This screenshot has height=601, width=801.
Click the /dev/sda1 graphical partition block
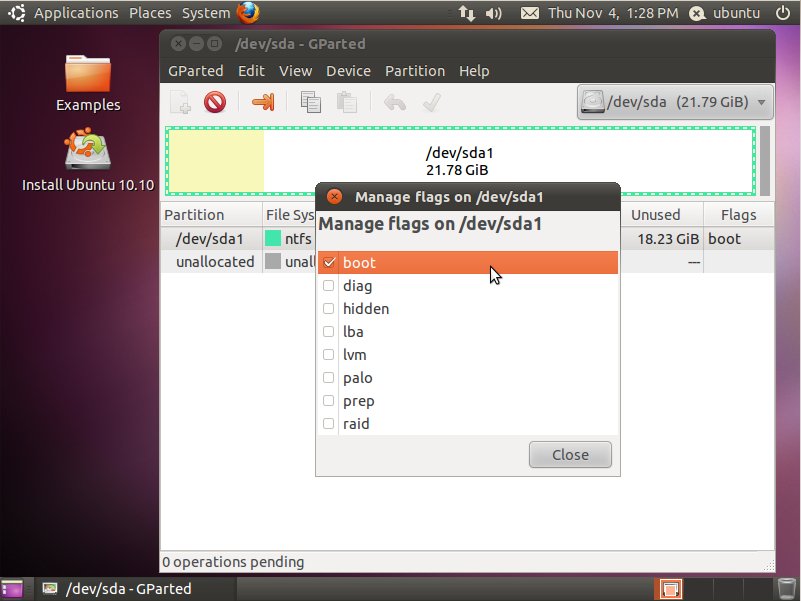(x=460, y=161)
